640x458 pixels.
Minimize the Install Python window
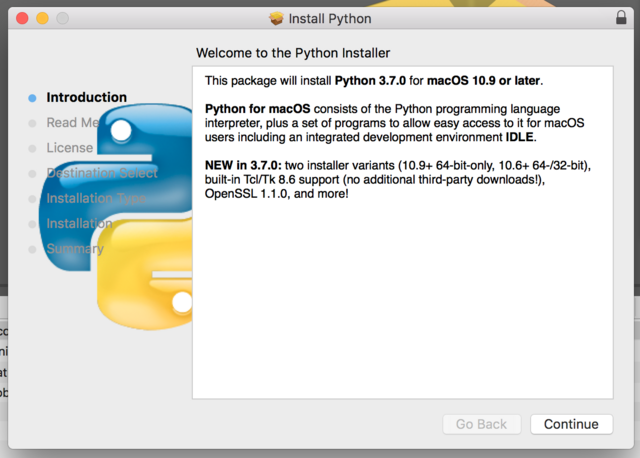[42, 18]
